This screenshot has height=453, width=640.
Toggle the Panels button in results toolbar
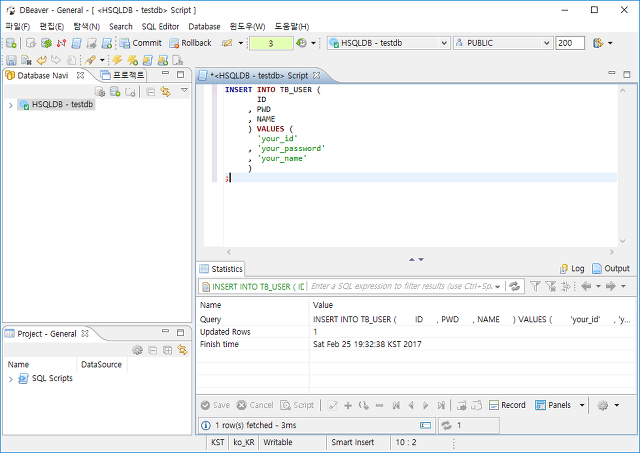coord(553,405)
